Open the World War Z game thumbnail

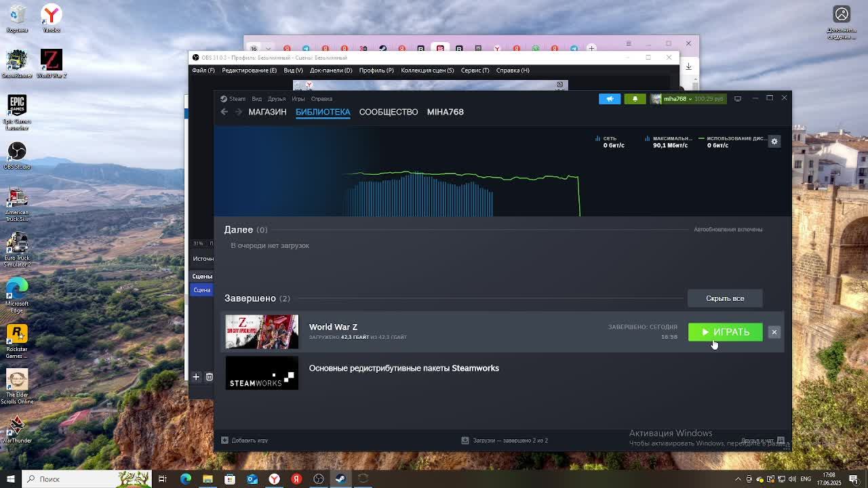point(262,331)
